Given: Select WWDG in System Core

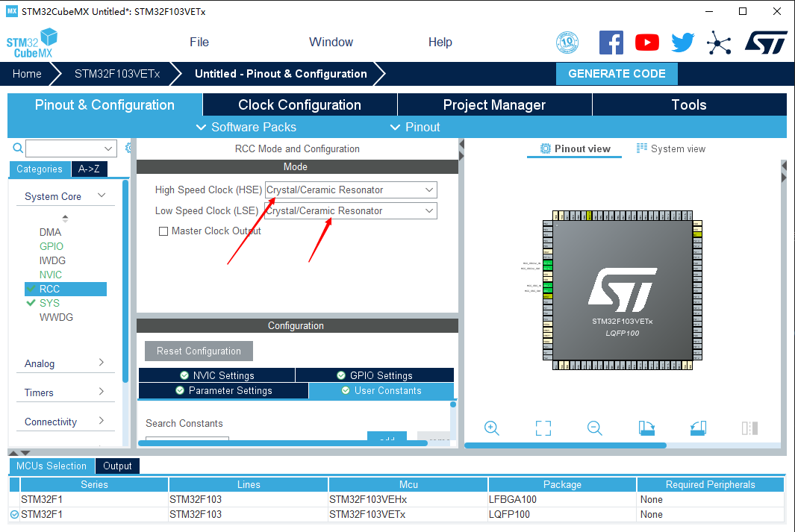Looking at the screenshot, I should 56,317.
